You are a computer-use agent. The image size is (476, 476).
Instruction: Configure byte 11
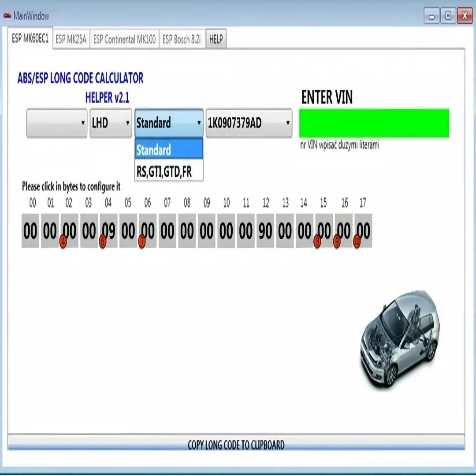coord(245,231)
